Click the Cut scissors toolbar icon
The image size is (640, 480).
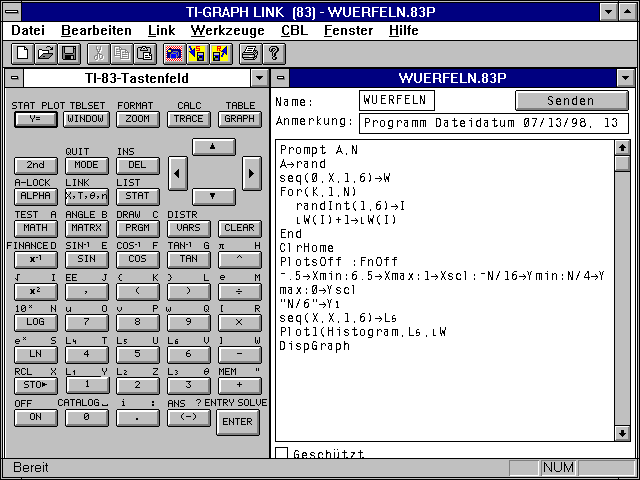98,54
